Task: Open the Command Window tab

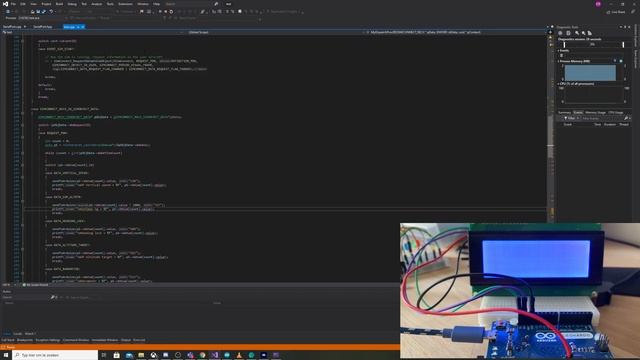Action: pos(76,340)
